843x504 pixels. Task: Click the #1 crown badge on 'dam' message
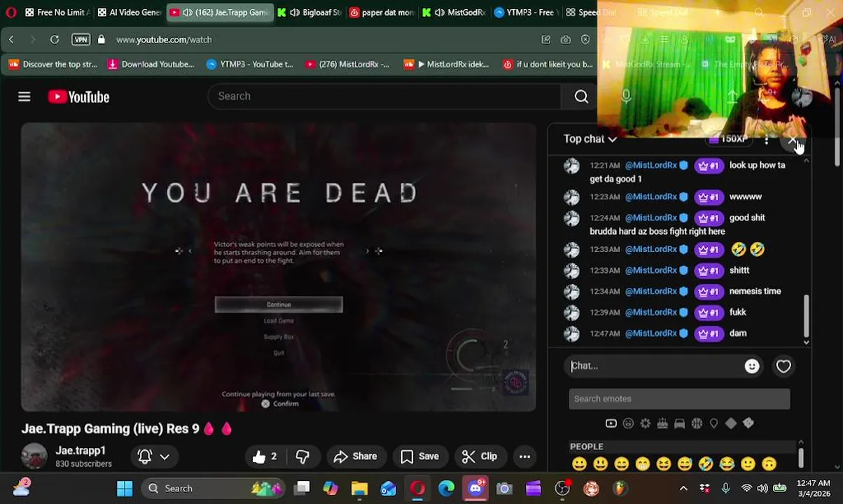click(x=709, y=334)
